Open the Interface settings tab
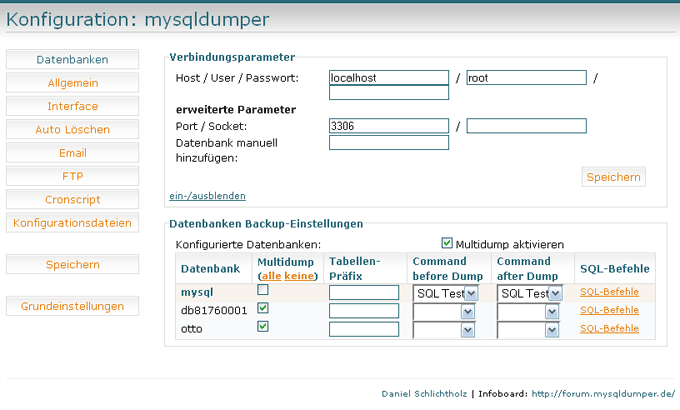Viewport: 680px width, 410px height. [72, 106]
